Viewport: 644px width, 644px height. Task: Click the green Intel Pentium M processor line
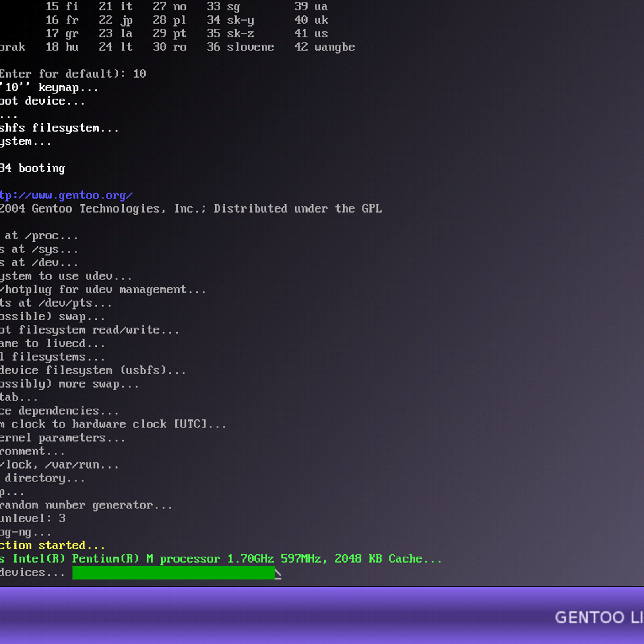221,559
